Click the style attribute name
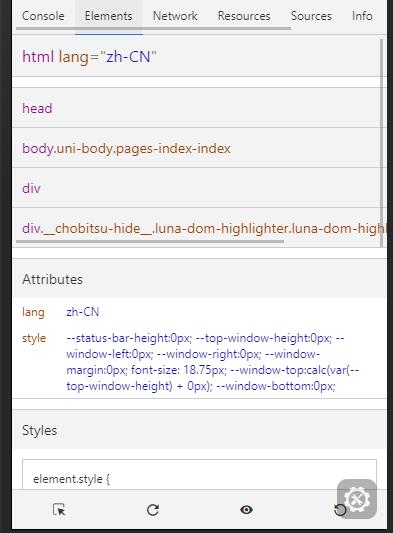 pyautogui.click(x=34, y=338)
